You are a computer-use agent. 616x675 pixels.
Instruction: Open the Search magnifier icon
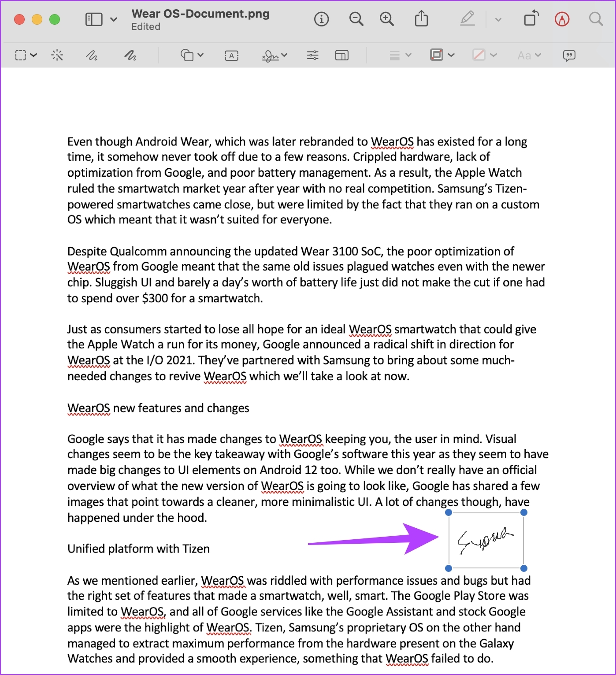click(596, 19)
